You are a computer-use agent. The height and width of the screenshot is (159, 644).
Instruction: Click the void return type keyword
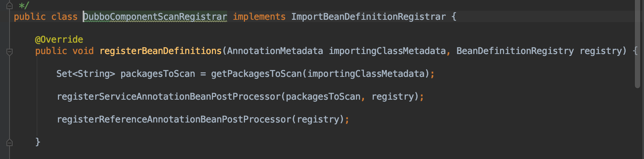point(83,51)
